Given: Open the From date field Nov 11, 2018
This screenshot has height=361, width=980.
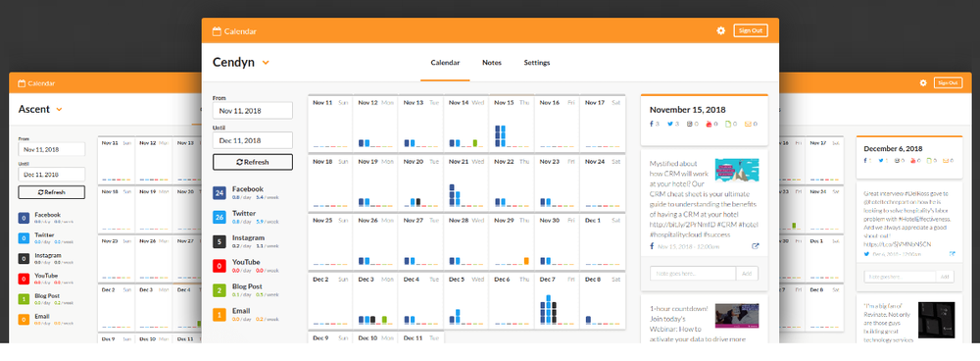Looking at the screenshot, I should pos(253,111).
